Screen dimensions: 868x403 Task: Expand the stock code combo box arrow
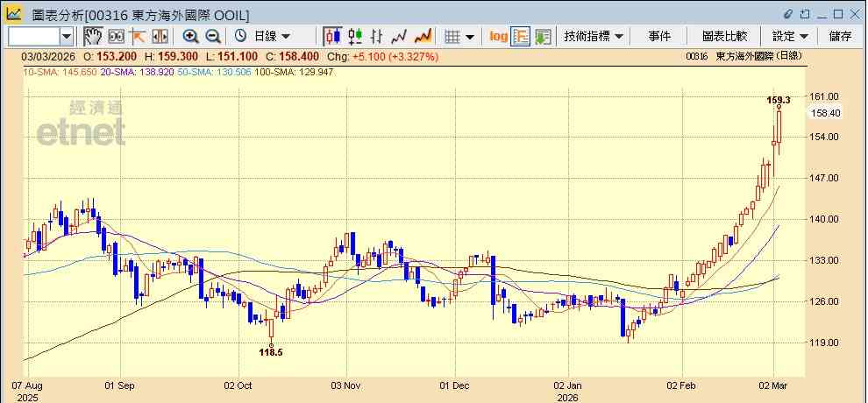67,37
